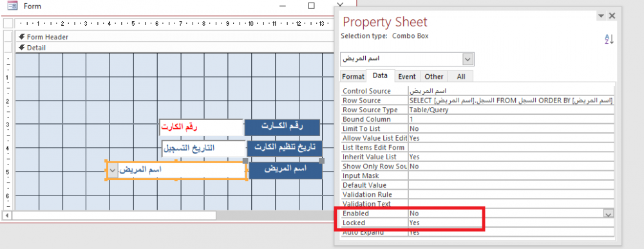The height and width of the screenshot is (249, 644).
Task: Click left arrow of horizontal scrollbar
Action: 6,215
